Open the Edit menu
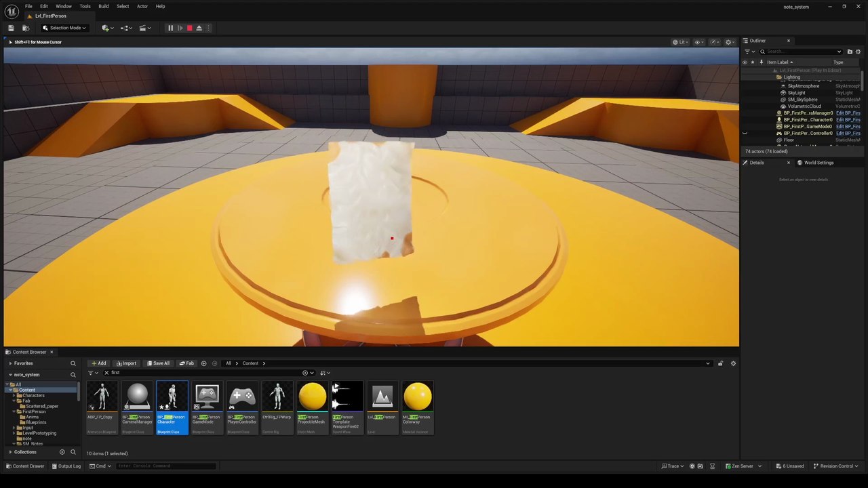868x488 pixels. point(44,6)
